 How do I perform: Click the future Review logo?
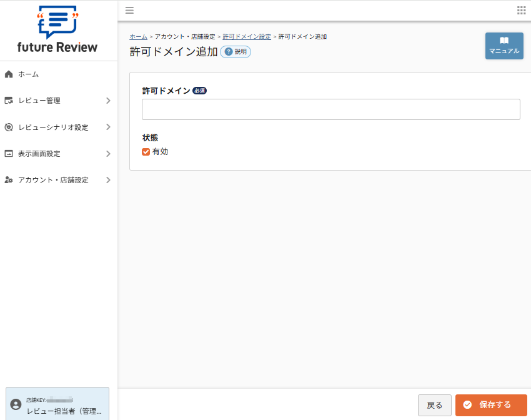pos(59,30)
